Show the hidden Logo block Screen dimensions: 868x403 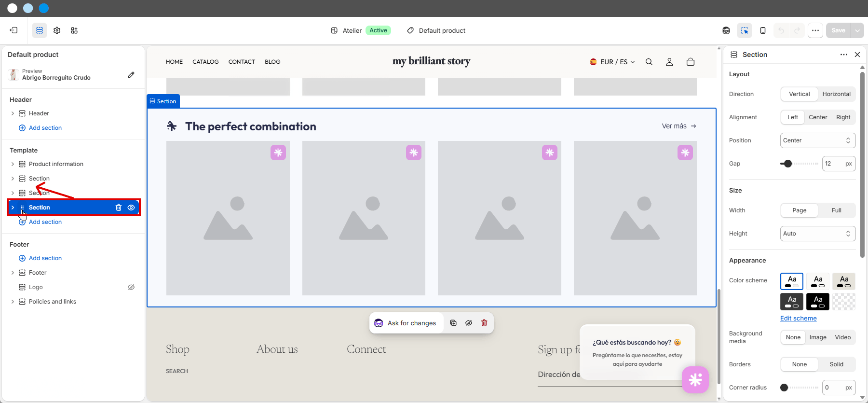coord(131,287)
